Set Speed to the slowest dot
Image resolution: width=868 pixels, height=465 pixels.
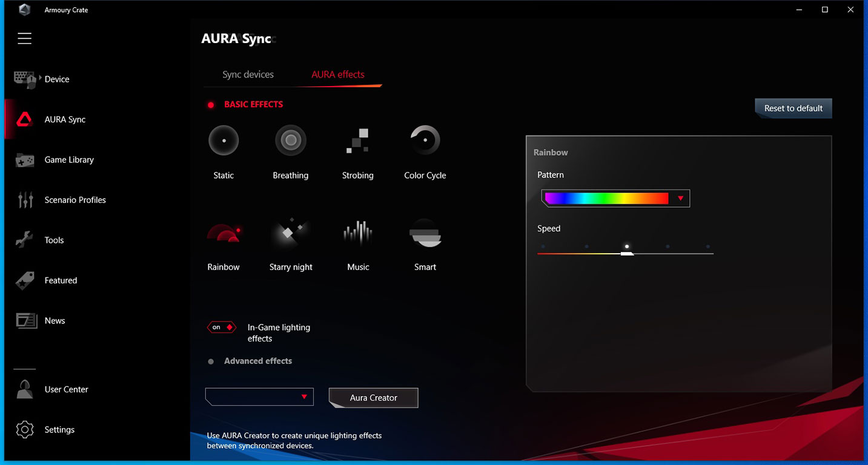(543, 246)
